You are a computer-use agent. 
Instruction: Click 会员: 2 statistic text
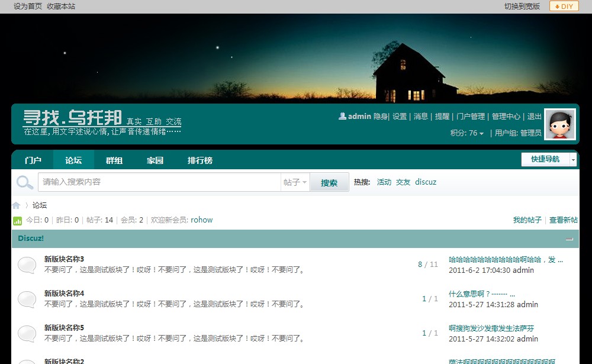[x=132, y=220]
